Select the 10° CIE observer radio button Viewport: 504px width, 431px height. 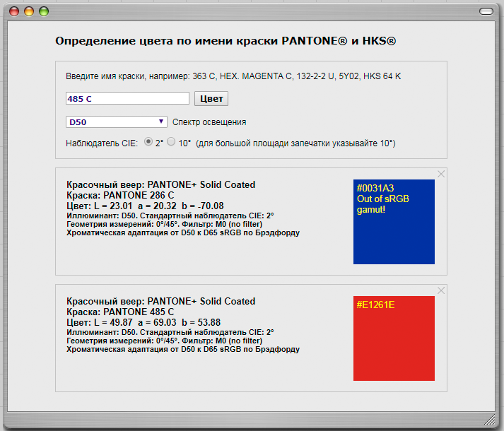click(171, 141)
